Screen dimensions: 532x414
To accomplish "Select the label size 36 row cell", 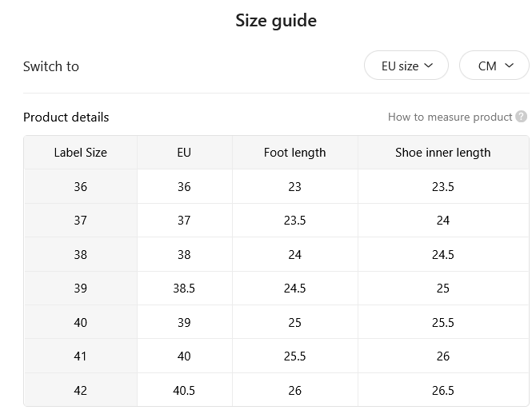I will pyautogui.click(x=81, y=186).
